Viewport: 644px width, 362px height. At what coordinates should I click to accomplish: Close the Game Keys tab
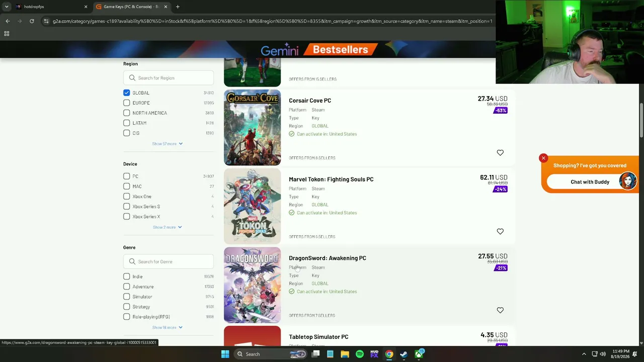[x=166, y=7]
